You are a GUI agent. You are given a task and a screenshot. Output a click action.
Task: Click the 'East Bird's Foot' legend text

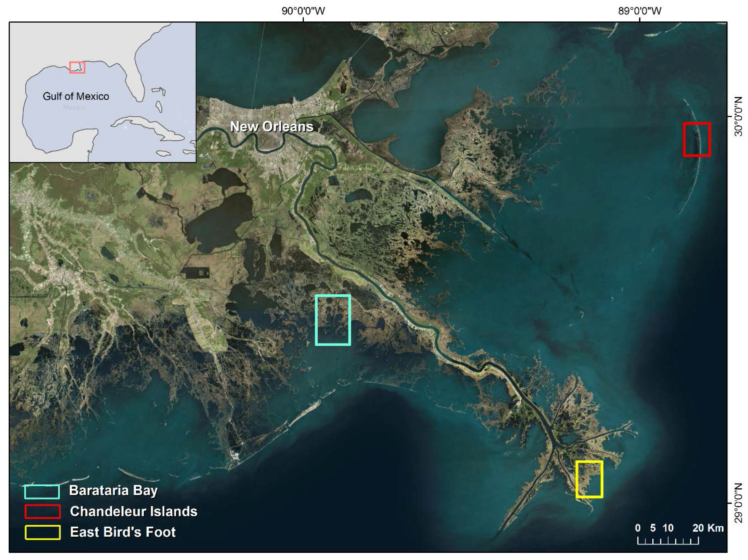tap(123, 532)
